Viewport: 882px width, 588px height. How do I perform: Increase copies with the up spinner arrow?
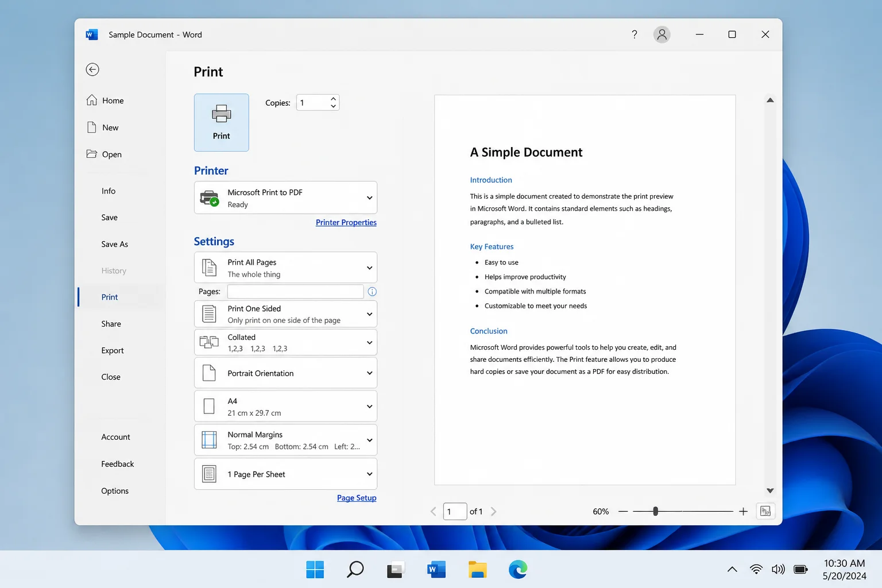[333, 99]
